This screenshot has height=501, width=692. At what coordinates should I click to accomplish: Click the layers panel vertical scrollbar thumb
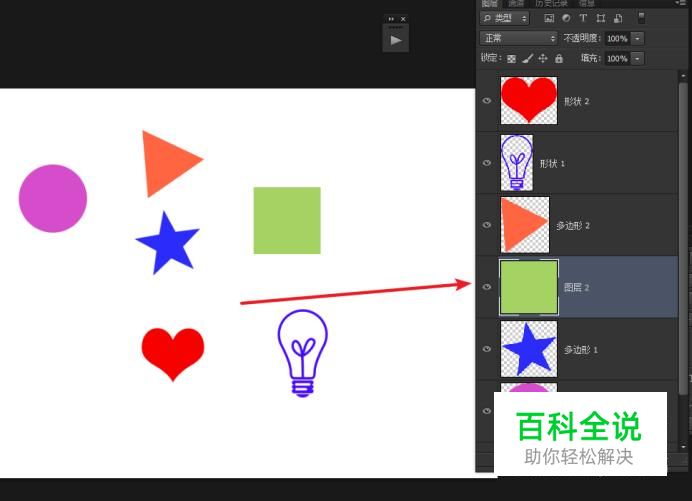[x=683, y=238]
